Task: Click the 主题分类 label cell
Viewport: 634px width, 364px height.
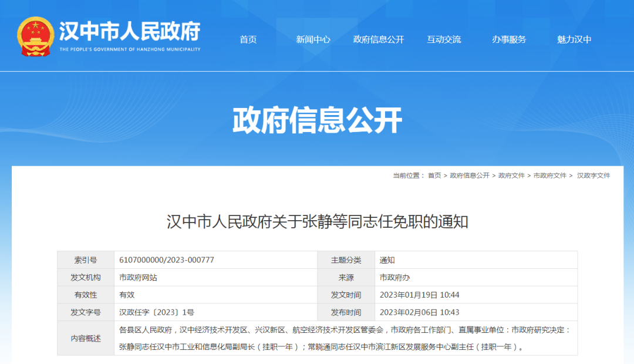Action: tap(346, 260)
